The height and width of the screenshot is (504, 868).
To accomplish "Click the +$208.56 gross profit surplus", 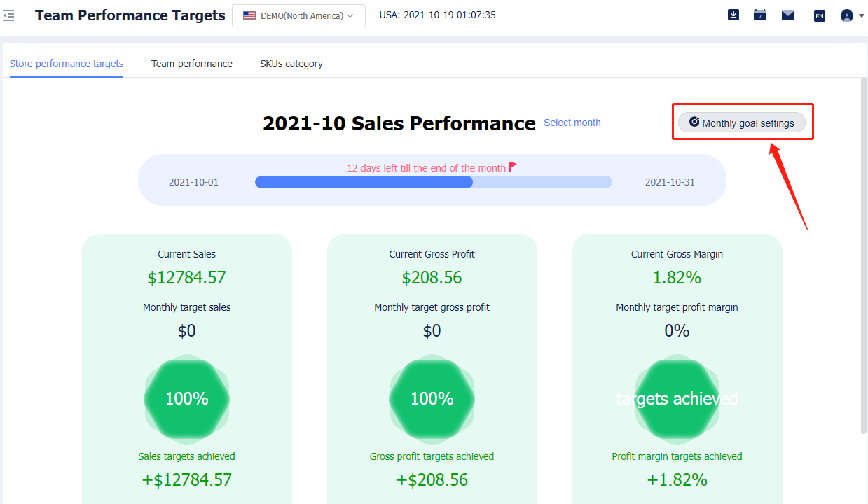I will coord(432,480).
